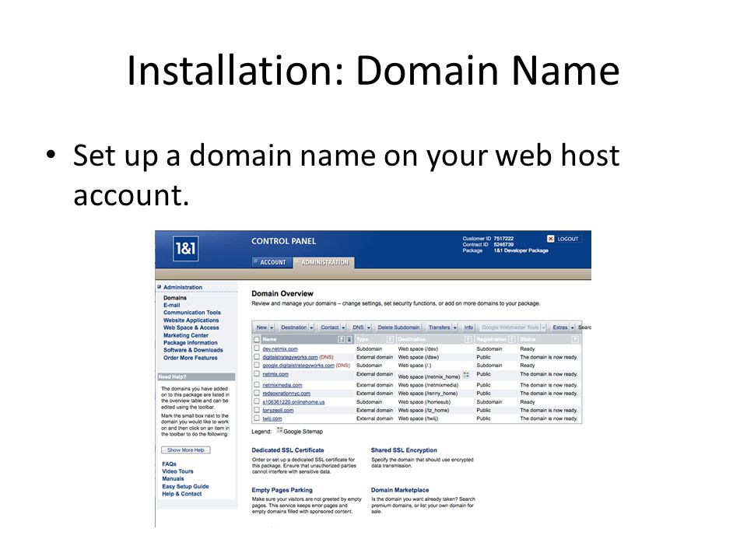
Task: Click the Customer ID 7517222 text
Action: pos(489,239)
